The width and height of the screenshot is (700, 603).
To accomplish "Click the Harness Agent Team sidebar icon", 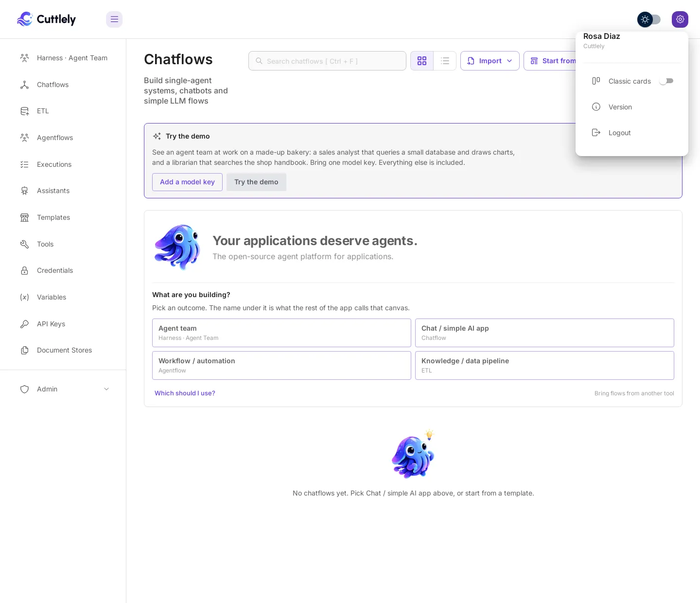I will pyautogui.click(x=24, y=58).
